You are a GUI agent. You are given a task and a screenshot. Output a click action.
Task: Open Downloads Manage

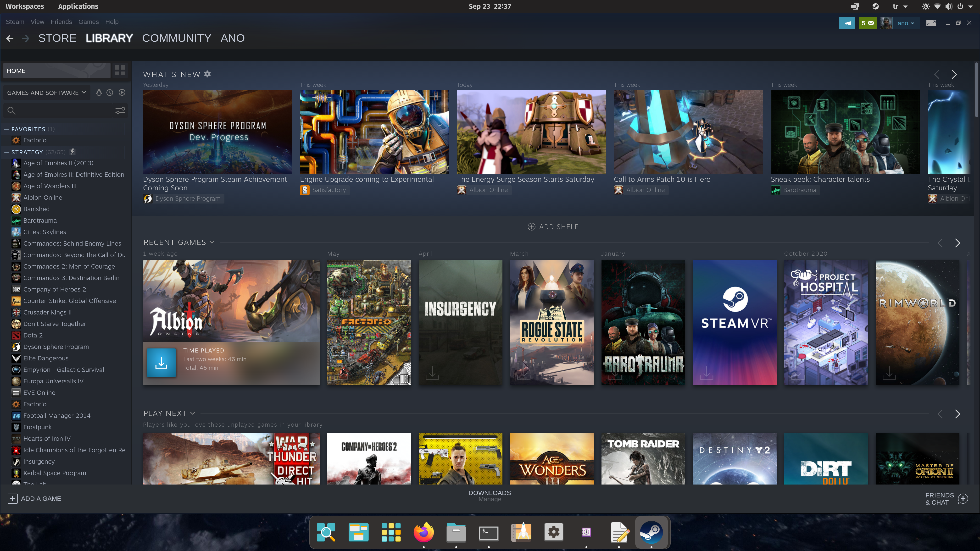[490, 496]
